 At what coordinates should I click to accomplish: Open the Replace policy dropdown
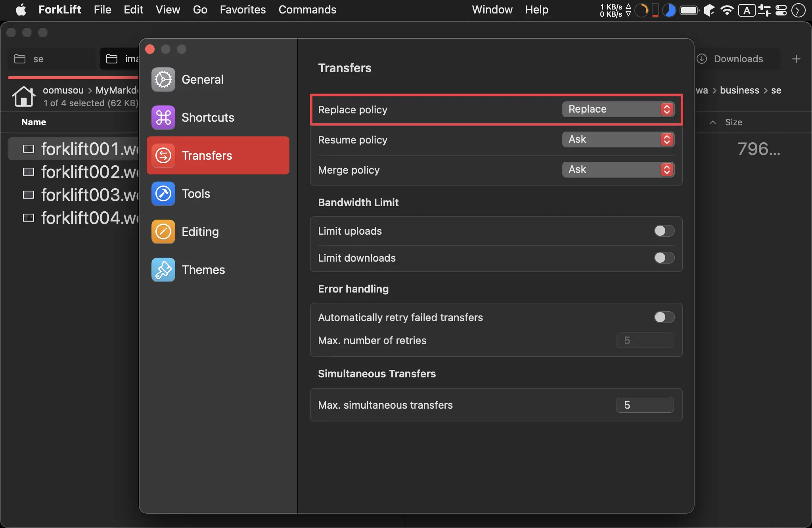(x=618, y=109)
